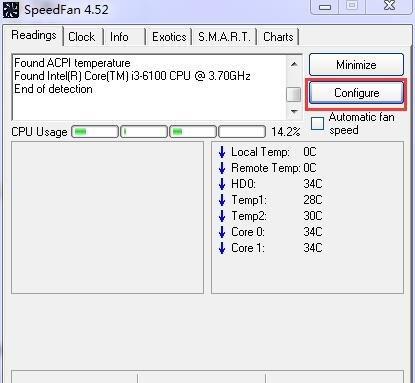Click the 14.2% CPU usage value
This screenshot has height=383, width=415.
(x=286, y=132)
